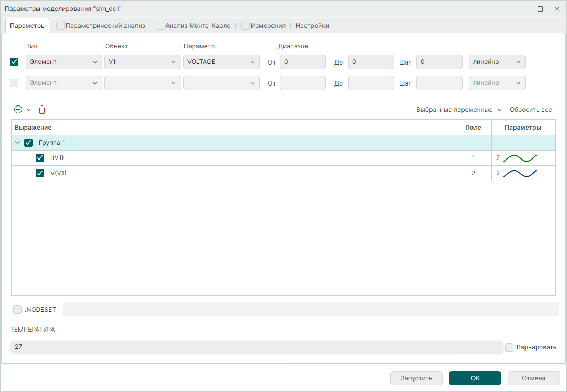Click the Сбросить все link
Screen dimensions: 567x392
point(530,110)
